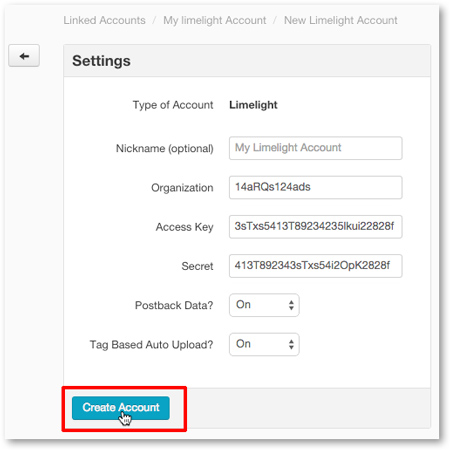The image size is (450, 450).
Task: Select the New Limelight Account breadcrumb
Action: 341,20
